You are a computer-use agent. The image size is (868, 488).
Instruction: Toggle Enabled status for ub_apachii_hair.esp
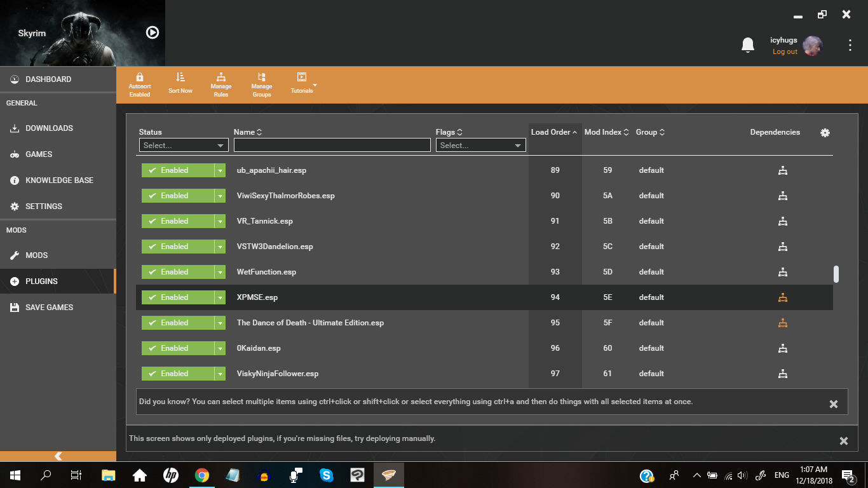tap(178, 170)
